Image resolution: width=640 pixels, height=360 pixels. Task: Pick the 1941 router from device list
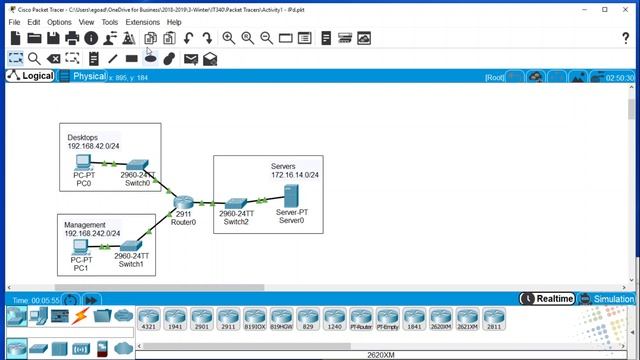(175, 319)
